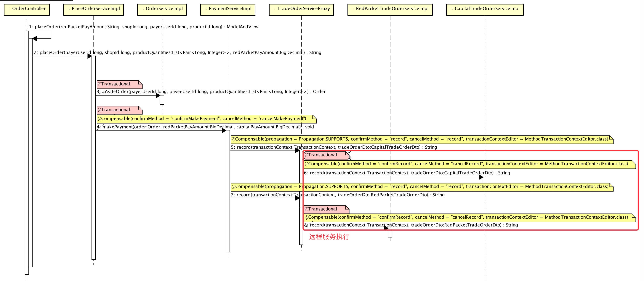Select the PlaceOrderServiceImpl lifeline header
The width and height of the screenshot is (644, 281).
tap(94, 9)
